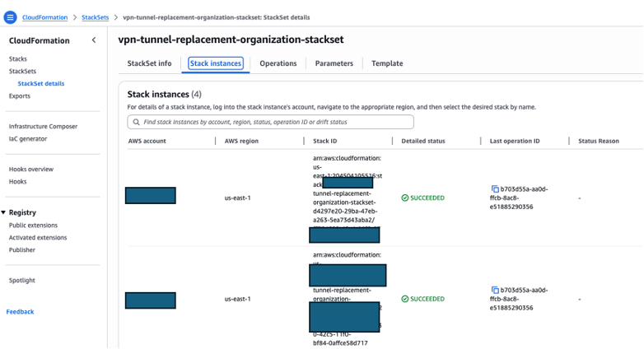Open Exports in the sidebar

tap(20, 95)
